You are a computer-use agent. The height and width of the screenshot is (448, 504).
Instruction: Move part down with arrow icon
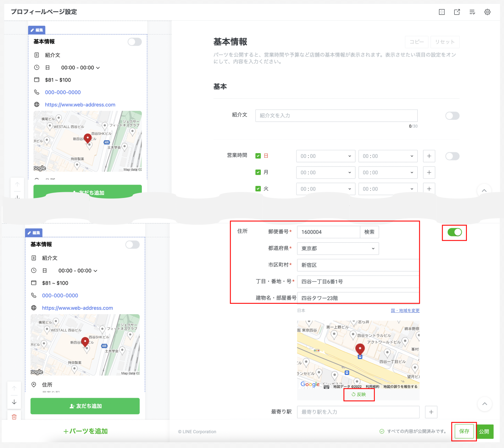[14, 402]
